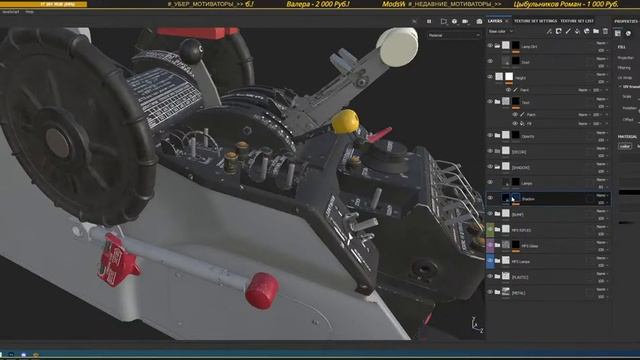Open the Texture Set List tab
The width and height of the screenshot is (640, 360).
click(577, 21)
